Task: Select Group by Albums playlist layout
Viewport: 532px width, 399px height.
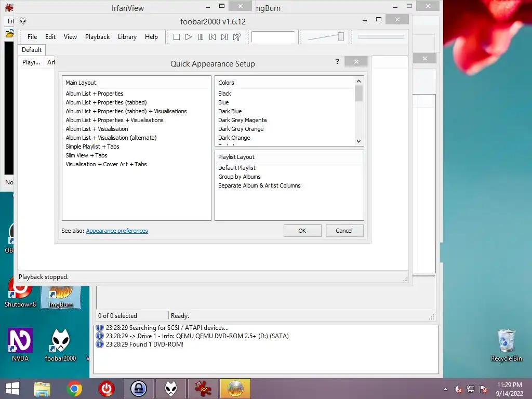Action: (x=240, y=177)
